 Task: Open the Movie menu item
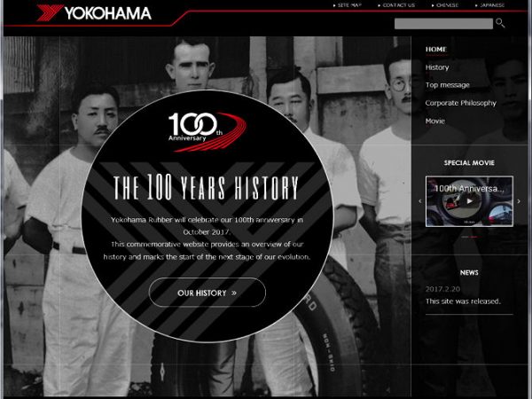[x=435, y=121]
